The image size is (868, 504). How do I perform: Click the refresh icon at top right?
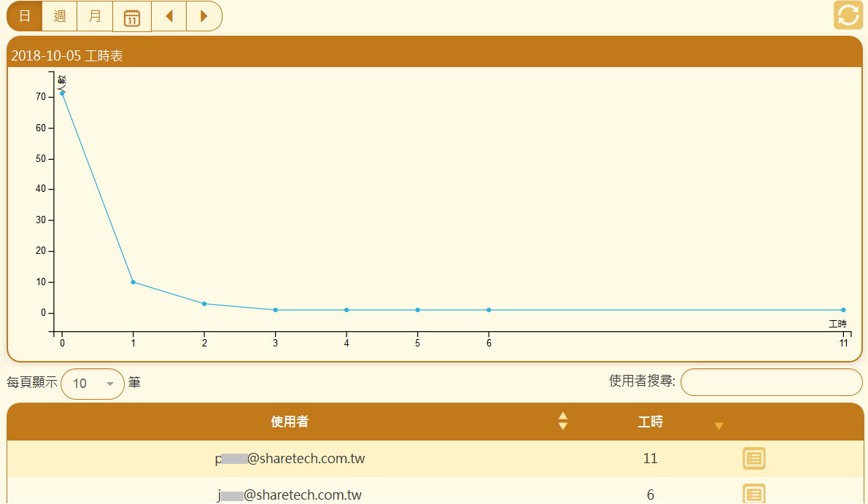848,16
